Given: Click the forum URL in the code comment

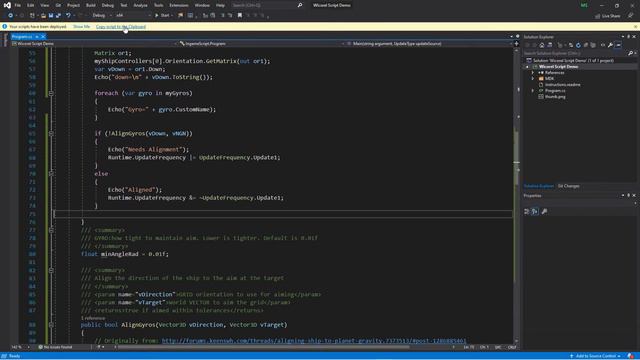Looking at the screenshot, I should [314, 341].
